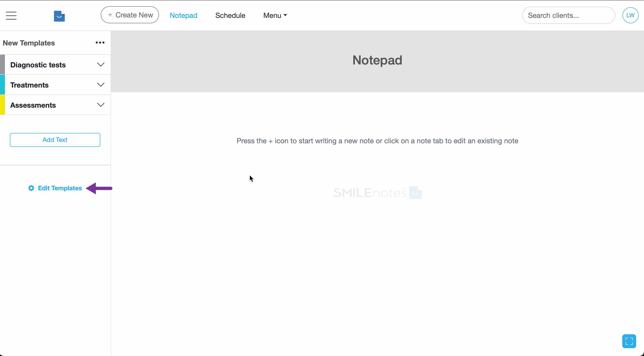Click the Add Text button
The width and height of the screenshot is (644, 356).
(55, 140)
